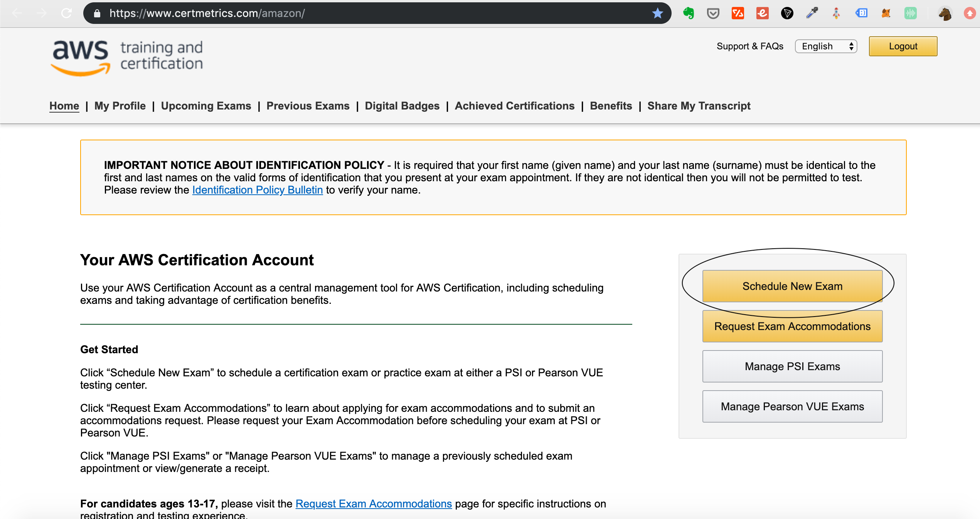Open the English language dropdown
The height and width of the screenshot is (519, 980).
coord(826,46)
